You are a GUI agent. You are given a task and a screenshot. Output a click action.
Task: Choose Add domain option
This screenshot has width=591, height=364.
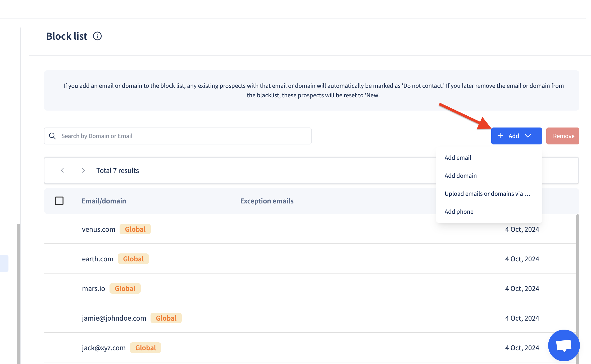460,176
